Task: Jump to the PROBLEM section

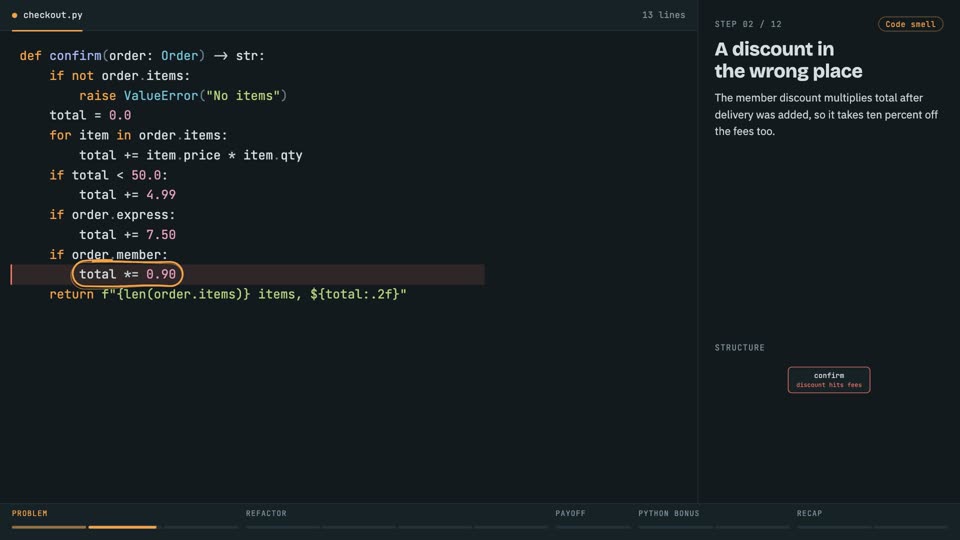Action: [x=29, y=513]
